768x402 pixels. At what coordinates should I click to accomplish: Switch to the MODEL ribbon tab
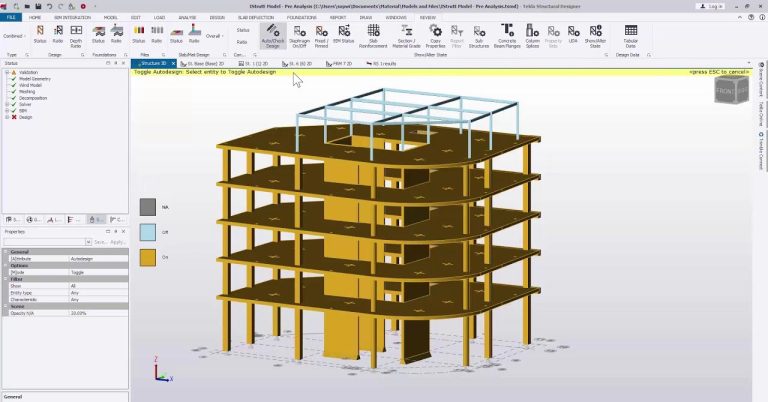click(x=111, y=17)
